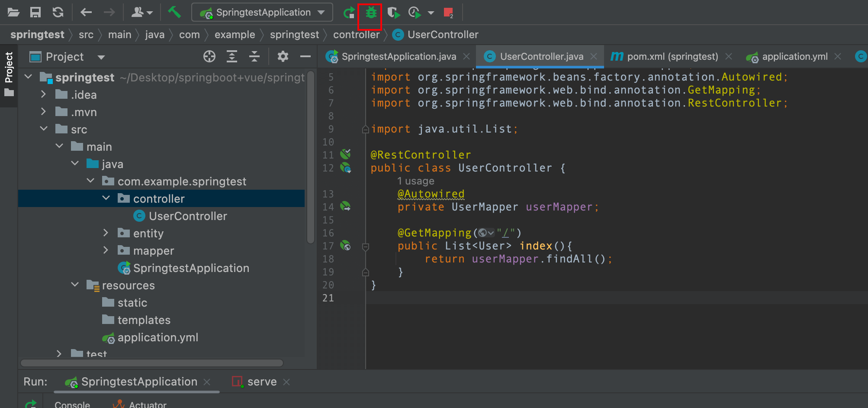The height and width of the screenshot is (408, 868).
Task: Expand the mapper package
Action: 106,250
